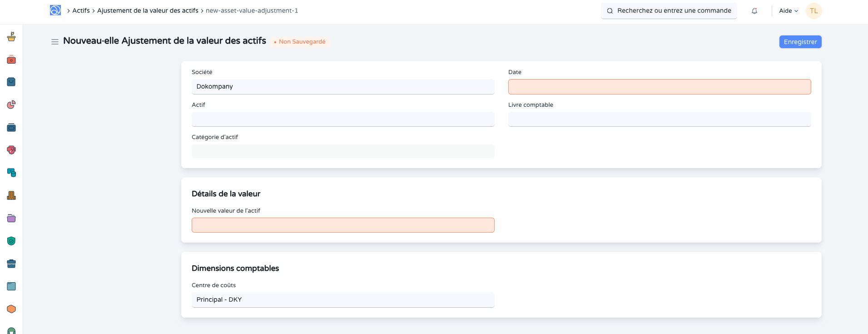This screenshot has width=868, height=334.
Task: Click the purple folder sidebar icon
Action: point(11,218)
